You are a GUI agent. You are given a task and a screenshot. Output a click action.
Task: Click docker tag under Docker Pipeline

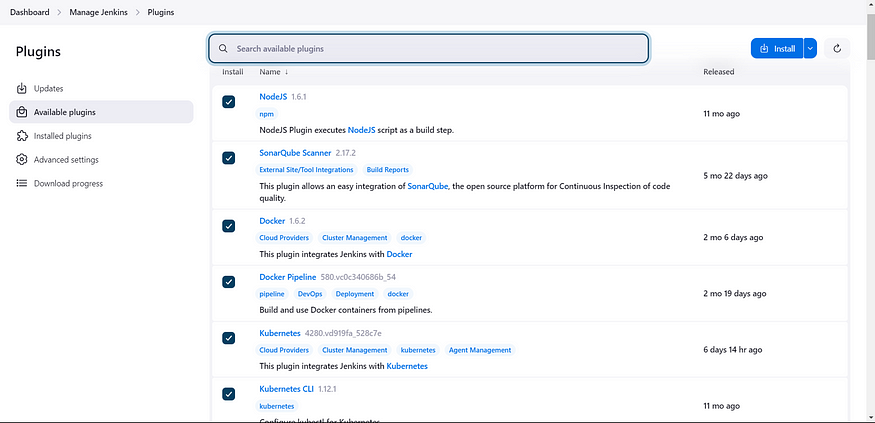pyautogui.click(x=398, y=294)
